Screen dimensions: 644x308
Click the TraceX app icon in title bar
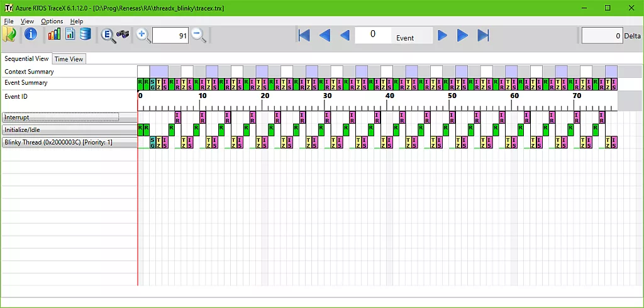(9, 8)
